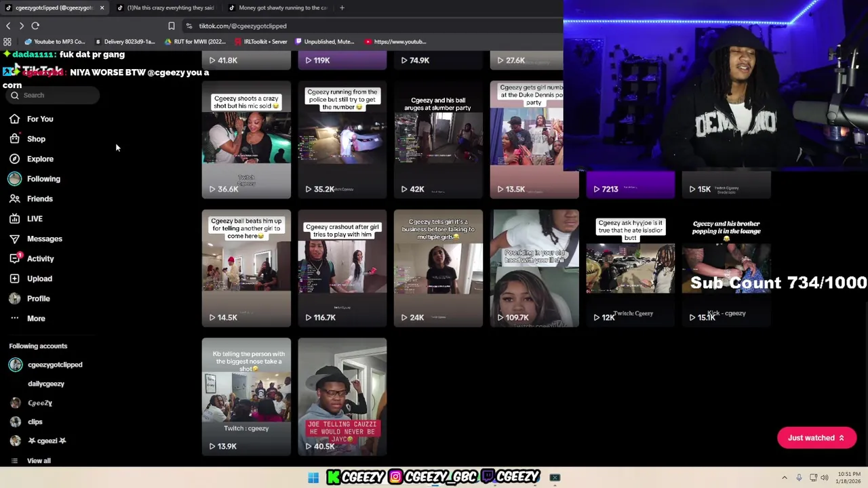
Task: Play 'Kb telling the person' video
Action: coord(246,396)
